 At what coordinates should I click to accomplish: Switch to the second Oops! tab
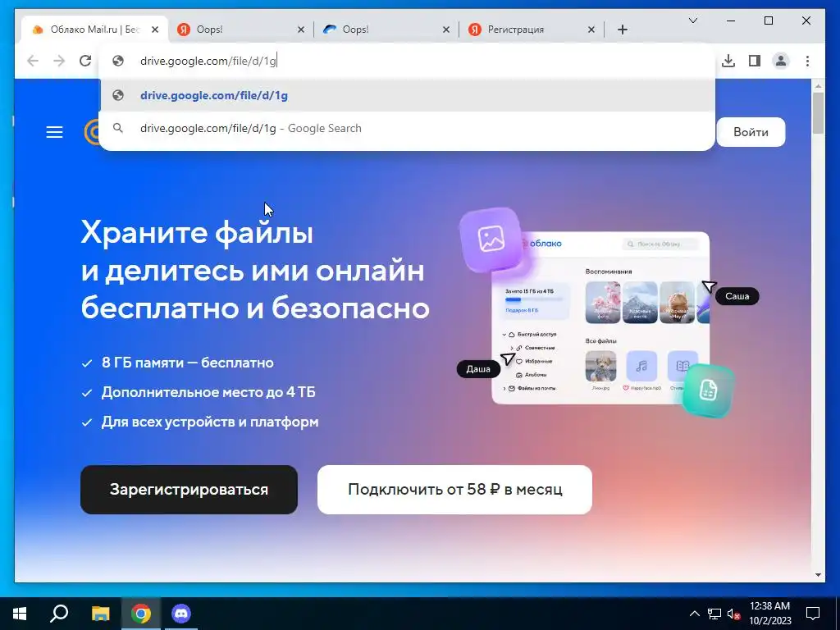coord(386,30)
